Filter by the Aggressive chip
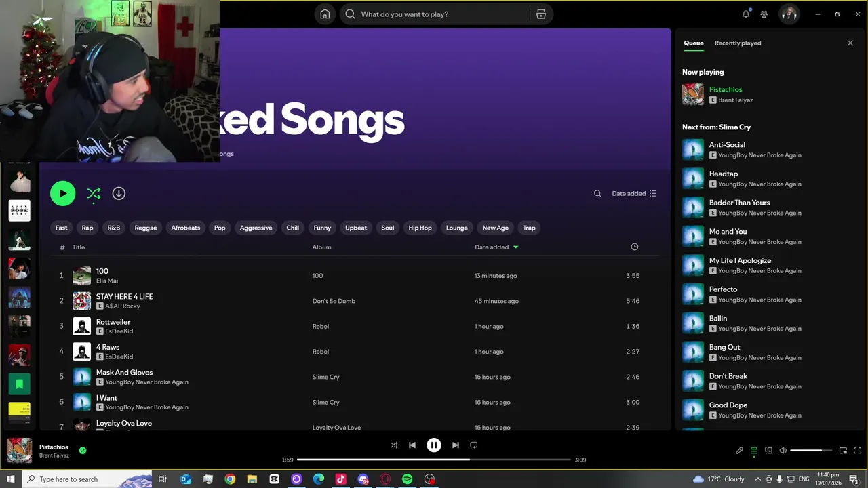 pos(256,228)
